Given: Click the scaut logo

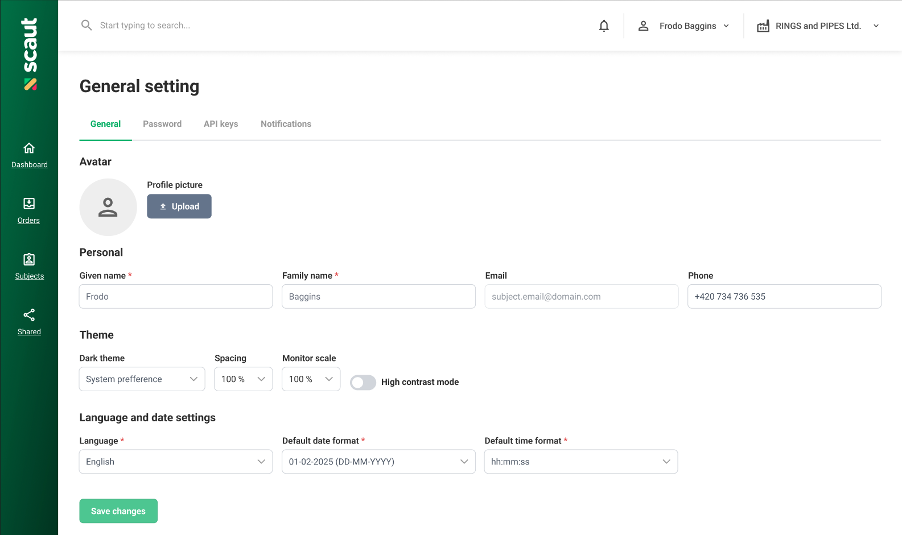Looking at the screenshot, I should coord(29,53).
